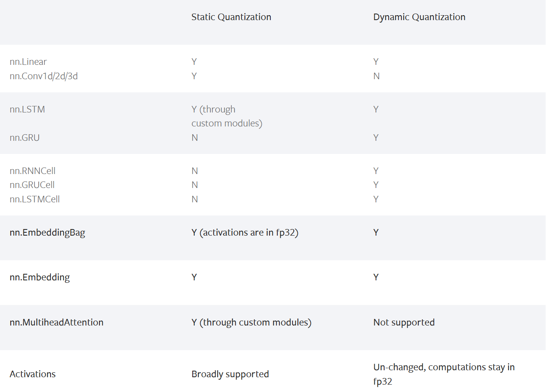The image size is (546, 392).
Task: Click the Dynamic Quantization column header
Action: [419, 17]
